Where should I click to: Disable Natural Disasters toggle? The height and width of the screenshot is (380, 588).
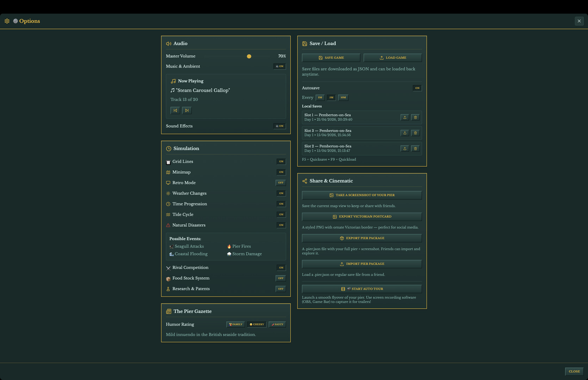[281, 225]
